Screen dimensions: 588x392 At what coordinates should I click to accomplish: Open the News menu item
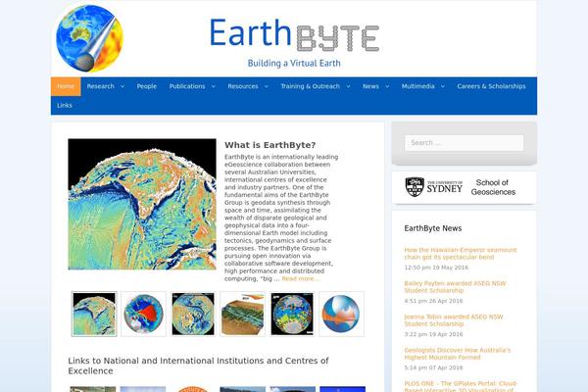370,86
